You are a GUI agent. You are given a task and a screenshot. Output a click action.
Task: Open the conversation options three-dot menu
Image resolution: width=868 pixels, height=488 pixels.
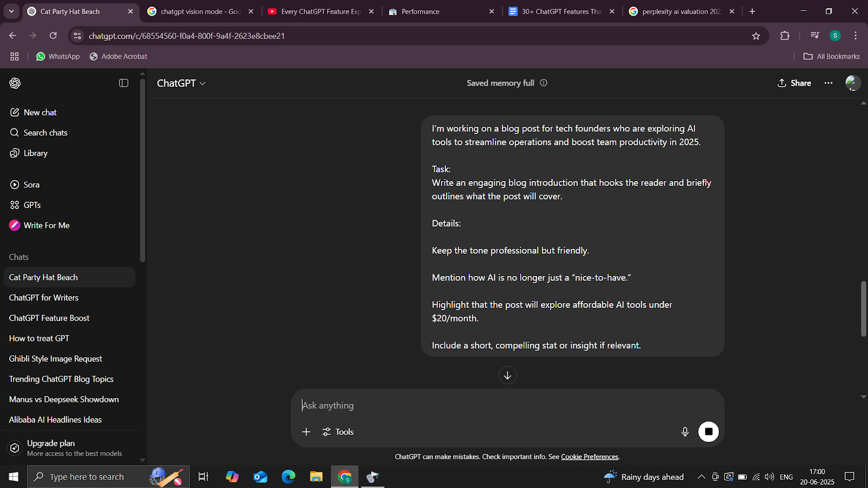(828, 83)
